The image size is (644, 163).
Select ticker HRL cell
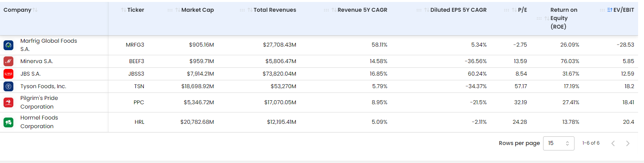pos(139,122)
